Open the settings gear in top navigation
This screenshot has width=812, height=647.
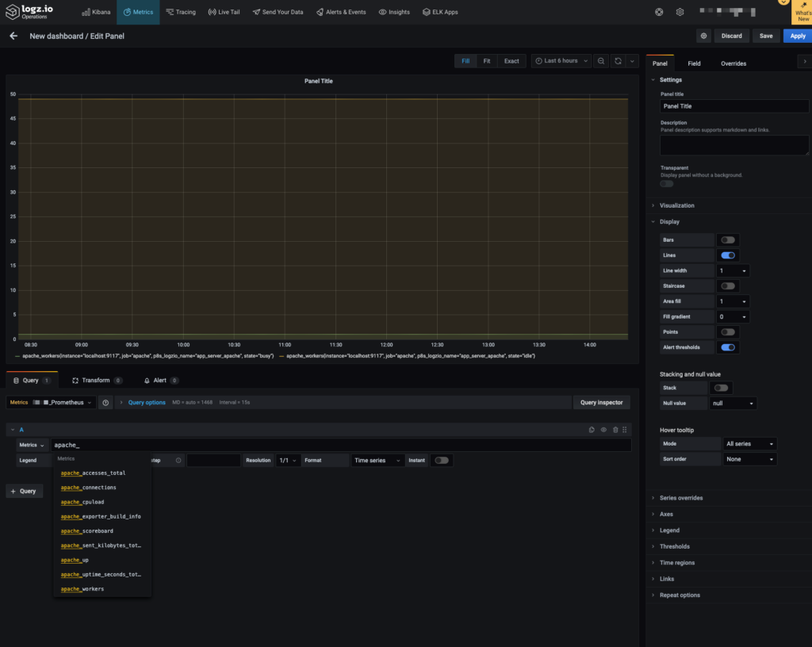(680, 12)
